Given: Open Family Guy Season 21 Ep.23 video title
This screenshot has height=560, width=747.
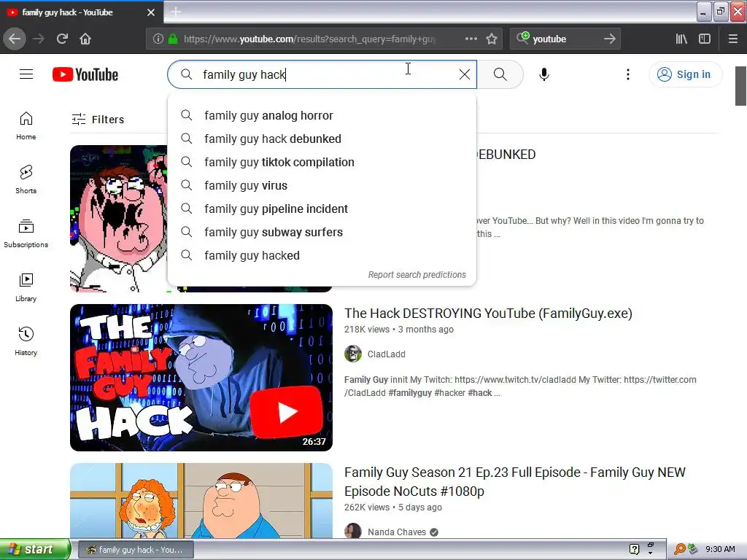Looking at the screenshot, I should coord(514,481).
